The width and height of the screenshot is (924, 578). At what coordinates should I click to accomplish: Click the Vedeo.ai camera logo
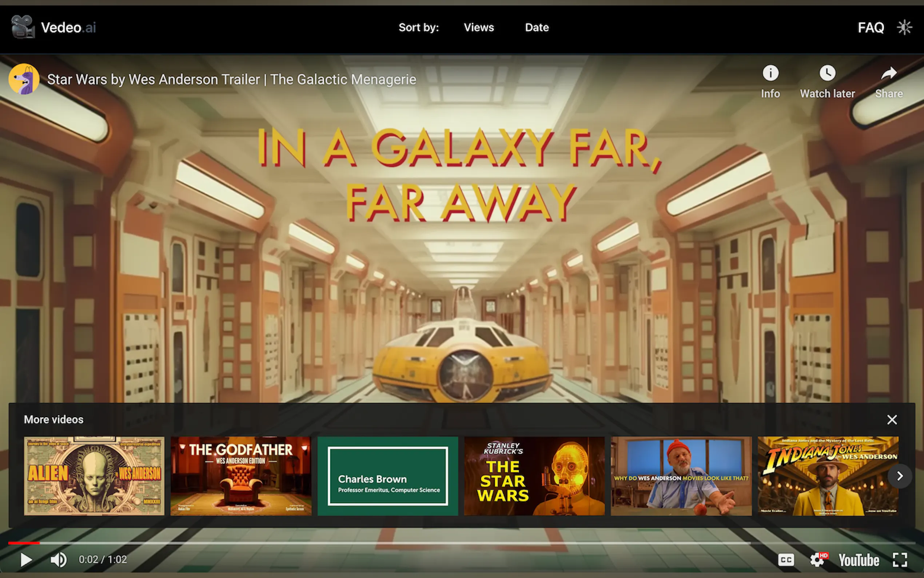pos(23,27)
